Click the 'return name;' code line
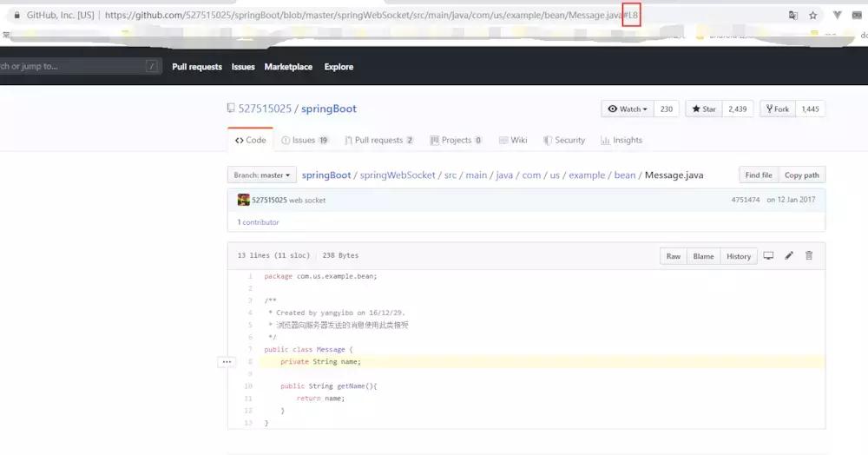Screen dimensions: 868x455 click(320, 398)
